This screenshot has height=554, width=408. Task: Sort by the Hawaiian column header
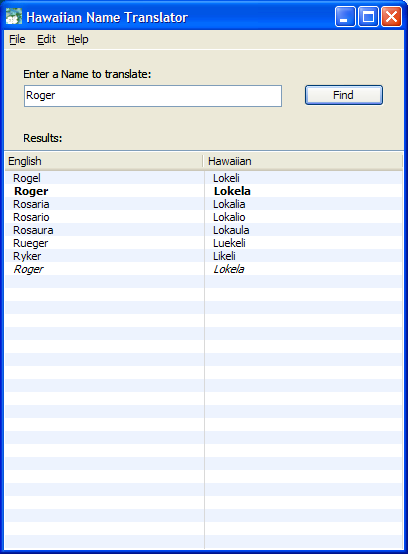click(x=303, y=161)
